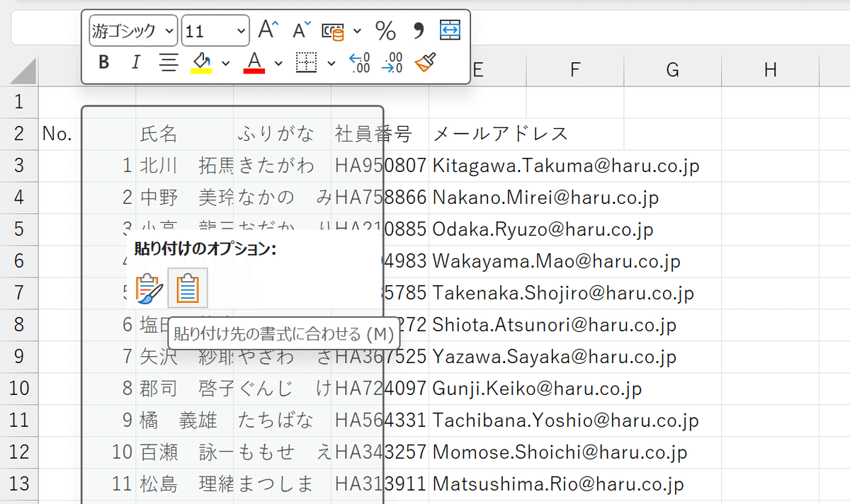Select the Decrease Font Size icon

(300, 28)
